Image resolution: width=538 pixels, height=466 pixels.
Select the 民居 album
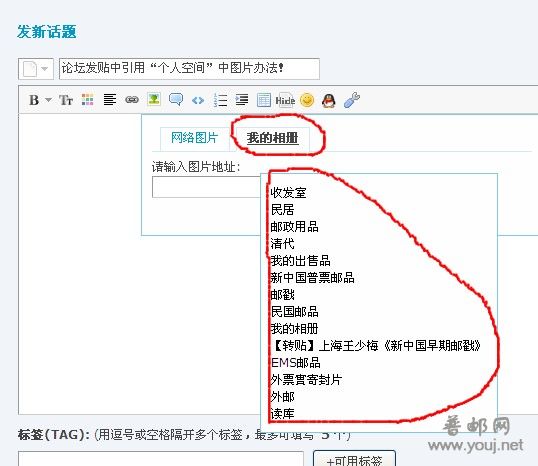coord(282,210)
